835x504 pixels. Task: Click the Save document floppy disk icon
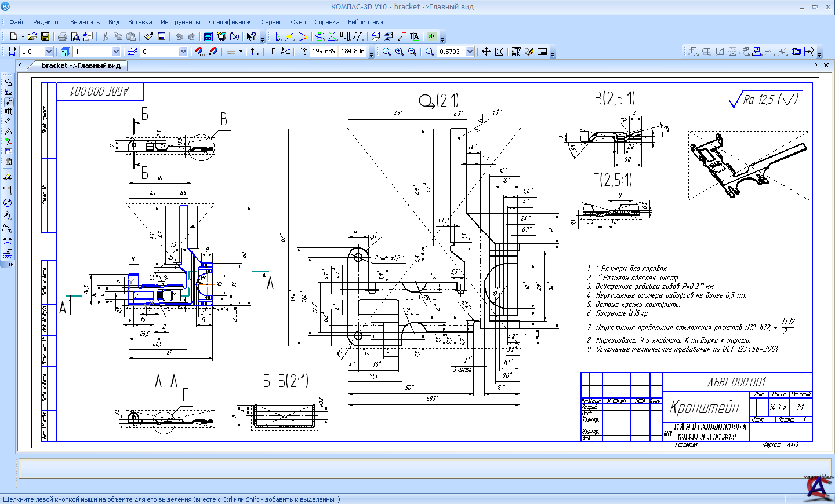click(45, 36)
